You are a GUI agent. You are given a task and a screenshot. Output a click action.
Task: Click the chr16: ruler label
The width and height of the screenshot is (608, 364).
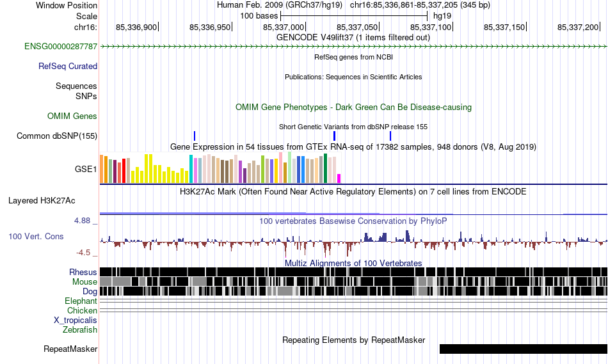click(86, 27)
